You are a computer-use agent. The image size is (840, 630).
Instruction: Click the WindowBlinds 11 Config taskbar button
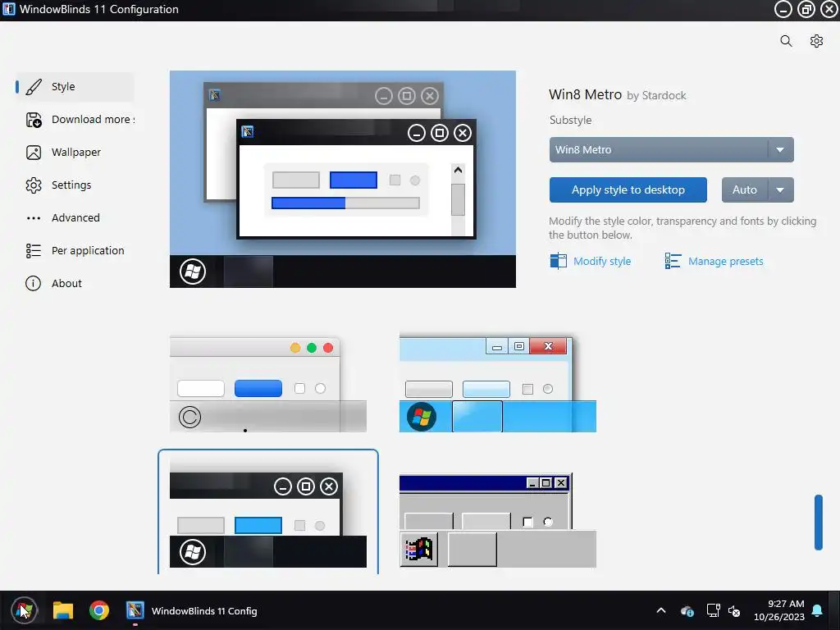coord(192,610)
